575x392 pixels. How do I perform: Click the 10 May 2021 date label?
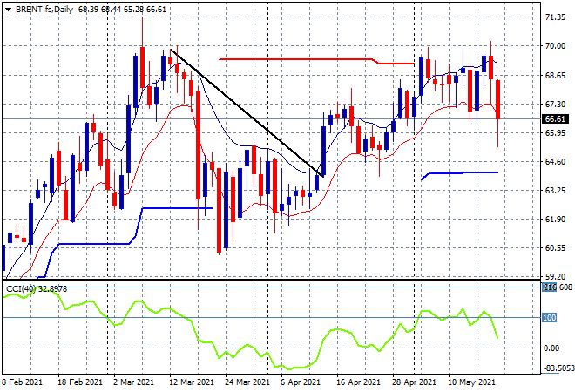[471, 382]
